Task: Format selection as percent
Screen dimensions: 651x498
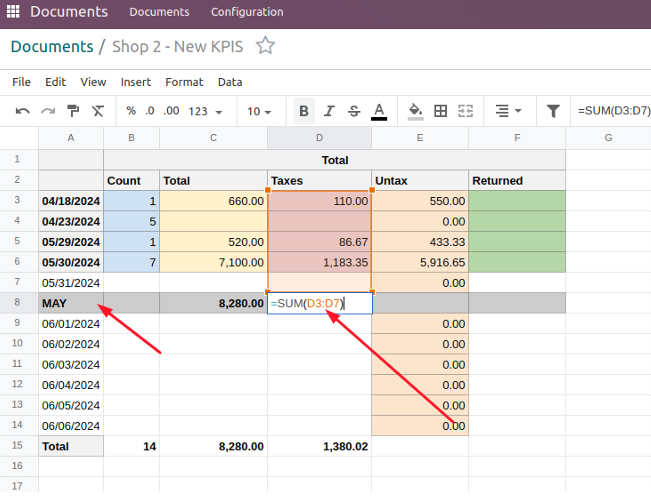Action: pyautogui.click(x=131, y=111)
